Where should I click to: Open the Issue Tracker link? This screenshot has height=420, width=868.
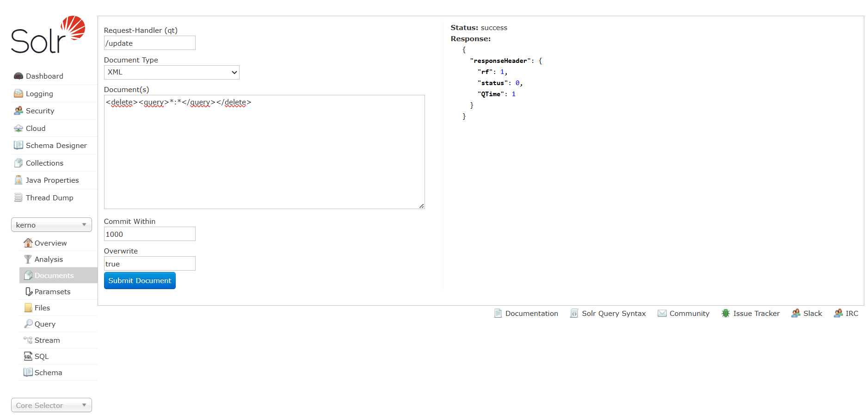(757, 313)
